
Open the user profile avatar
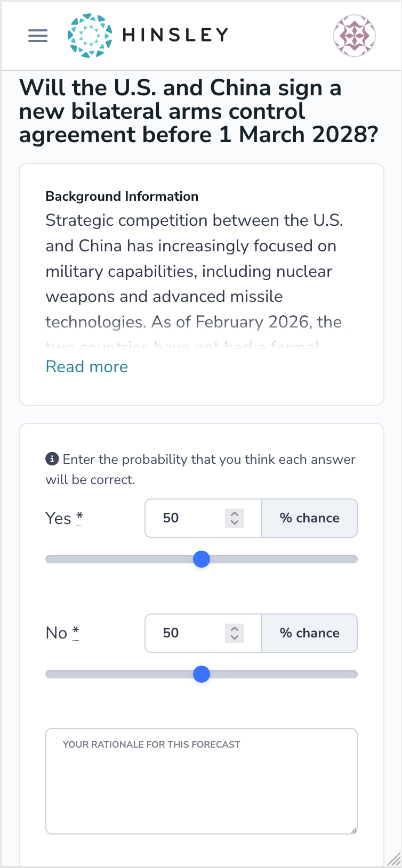354,35
